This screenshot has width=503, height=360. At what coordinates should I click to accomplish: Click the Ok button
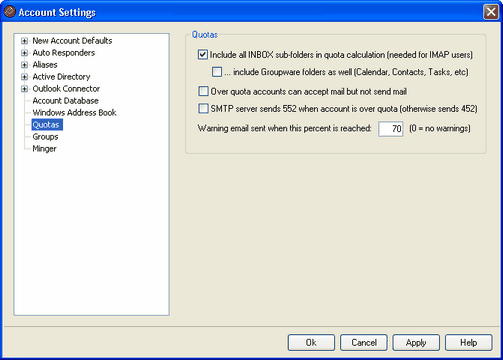click(311, 343)
